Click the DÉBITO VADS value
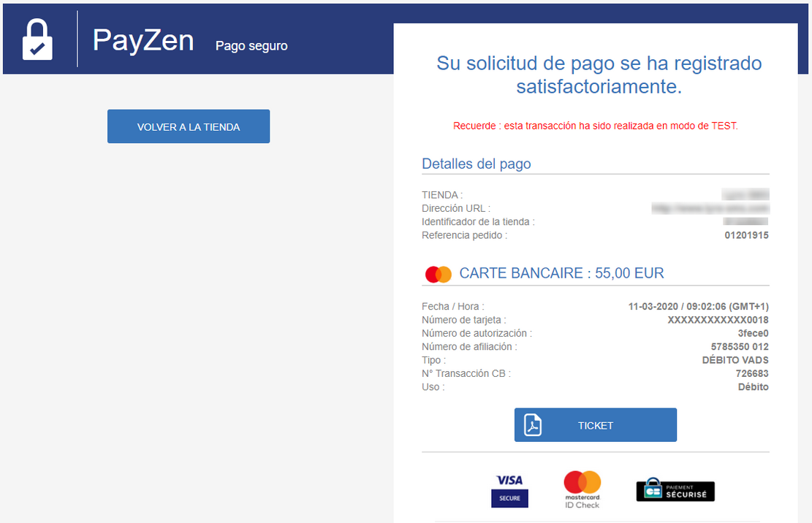The image size is (812, 523). click(735, 360)
